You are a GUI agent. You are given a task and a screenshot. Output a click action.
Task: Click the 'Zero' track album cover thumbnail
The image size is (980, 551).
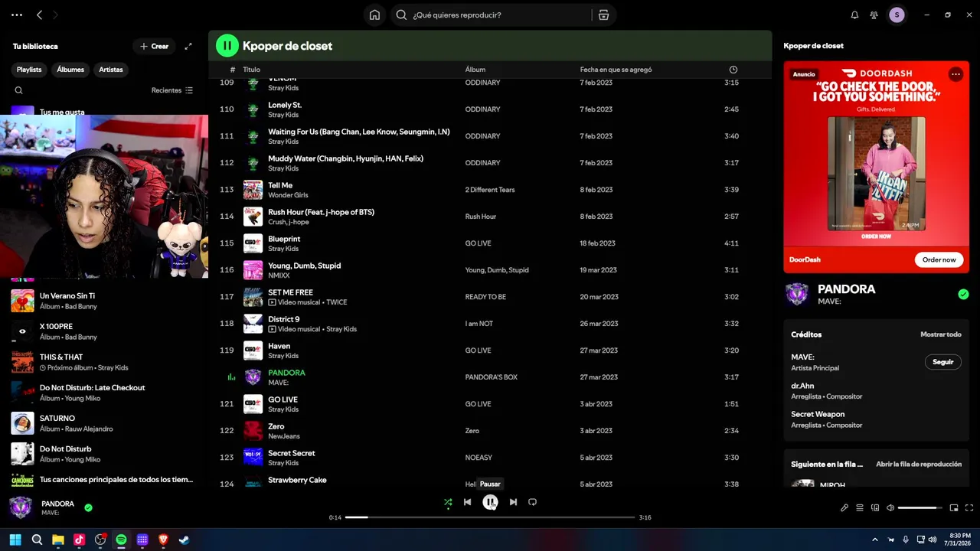point(253,431)
